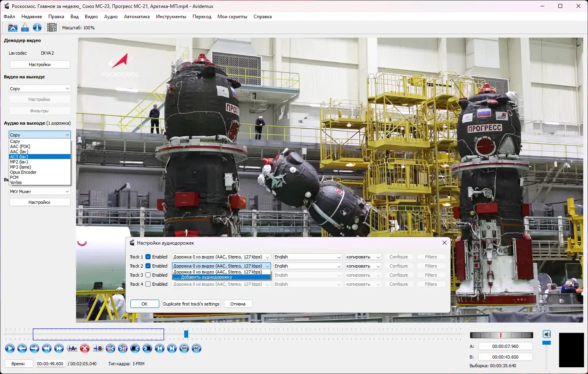Set selection start marker A
588x374 pixels.
click(72, 348)
